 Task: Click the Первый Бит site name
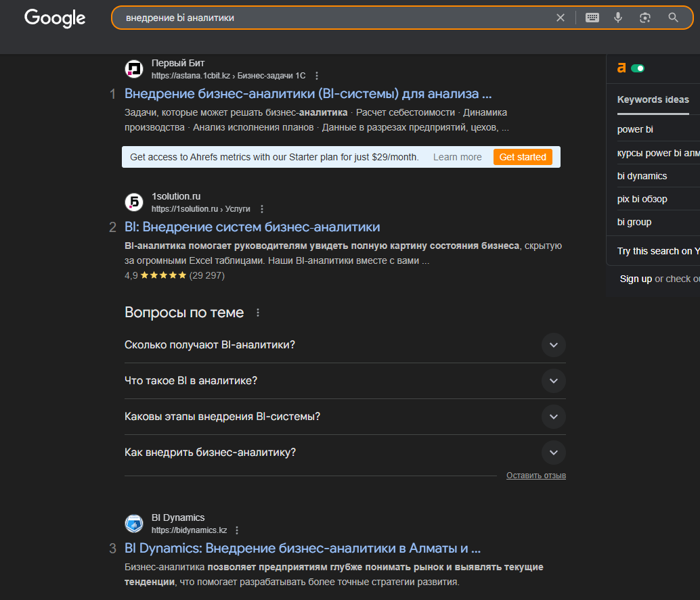coord(177,63)
